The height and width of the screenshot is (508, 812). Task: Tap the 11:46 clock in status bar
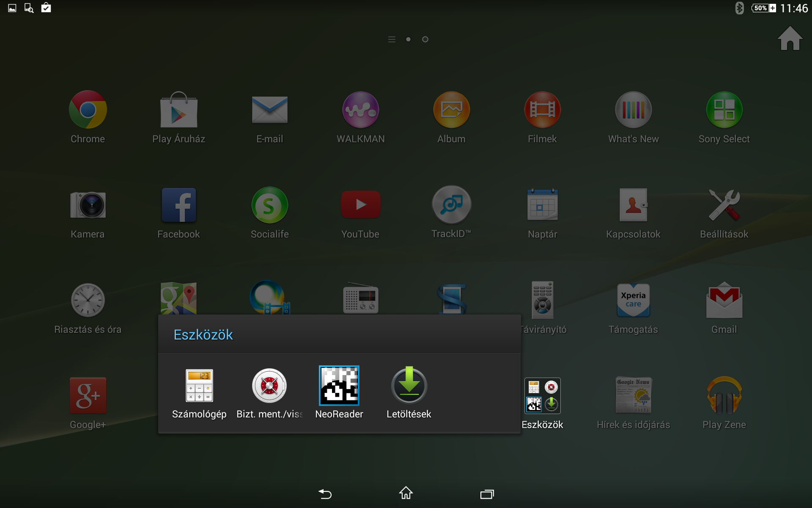click(x=794, y=8)
